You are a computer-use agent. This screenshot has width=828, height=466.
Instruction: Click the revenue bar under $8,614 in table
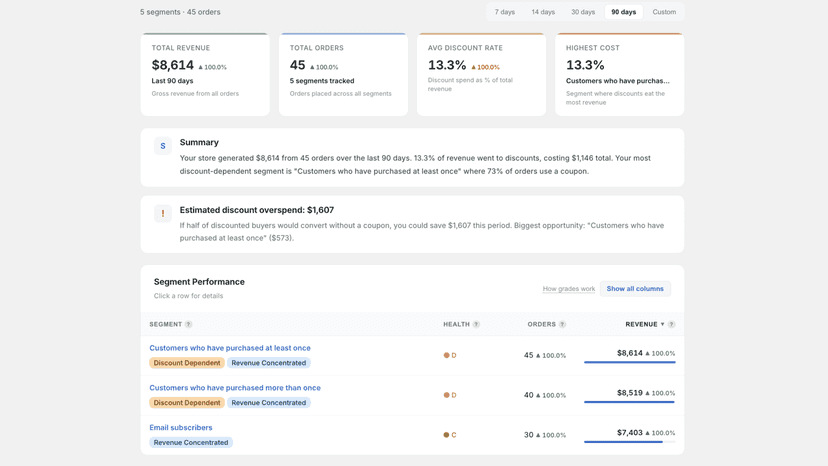coord(629,362)
